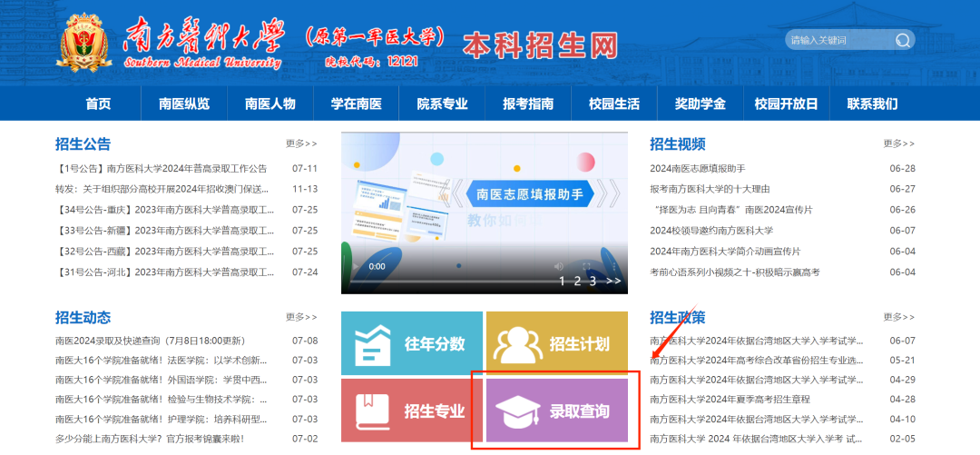Screen dimensions: 980x455
Task: Click 更多>> beside 招生动态
Action: (x=301, y=317)
